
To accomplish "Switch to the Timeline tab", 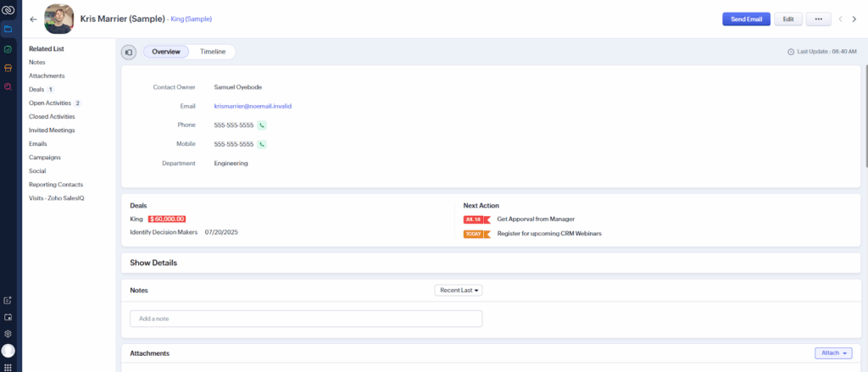I will coord(213,52).
